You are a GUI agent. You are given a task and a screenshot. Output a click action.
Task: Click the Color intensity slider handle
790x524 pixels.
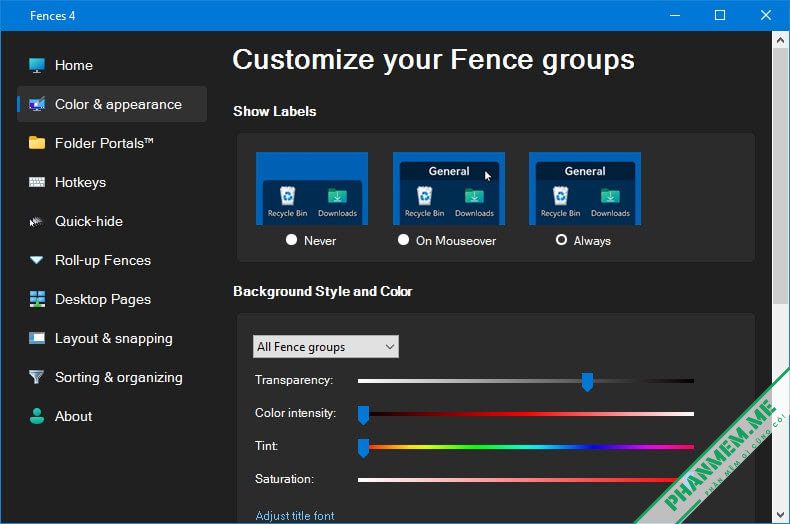[363, 415]
